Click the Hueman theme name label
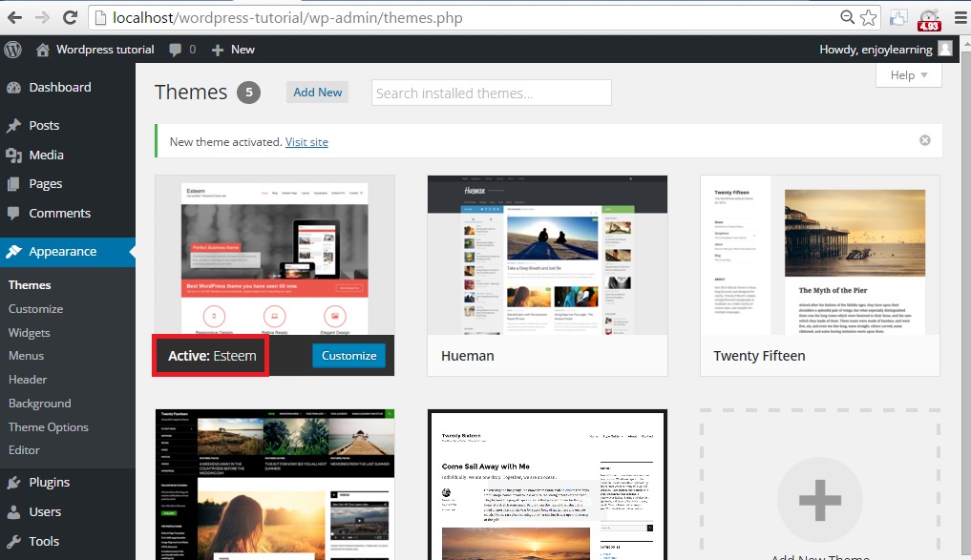Image resolution: width=971 pixels, height=560 pixels. pos(468,356)
